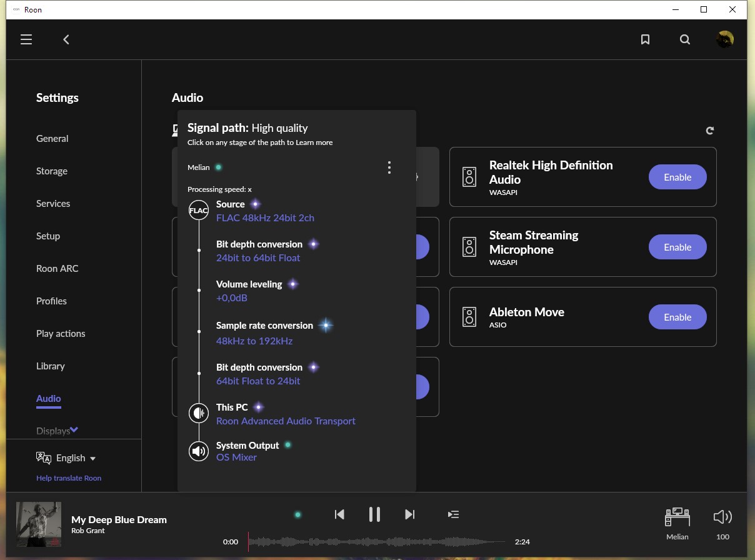Pause the current track
The width and height of the screenshot is (755, 560).
(x=374, y=514)
